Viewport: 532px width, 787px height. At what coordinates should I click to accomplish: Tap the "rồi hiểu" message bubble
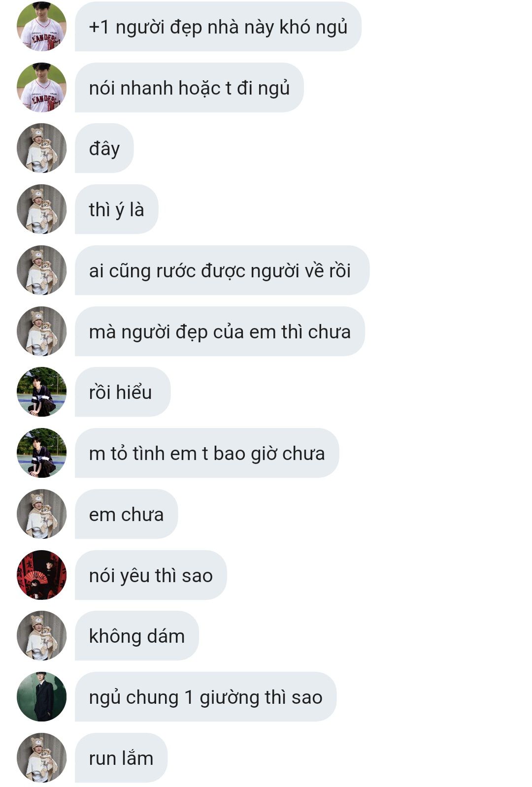click(x=123, y=392)
